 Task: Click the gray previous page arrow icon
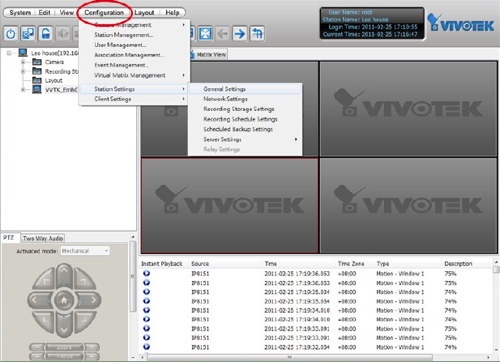point(222,34)
